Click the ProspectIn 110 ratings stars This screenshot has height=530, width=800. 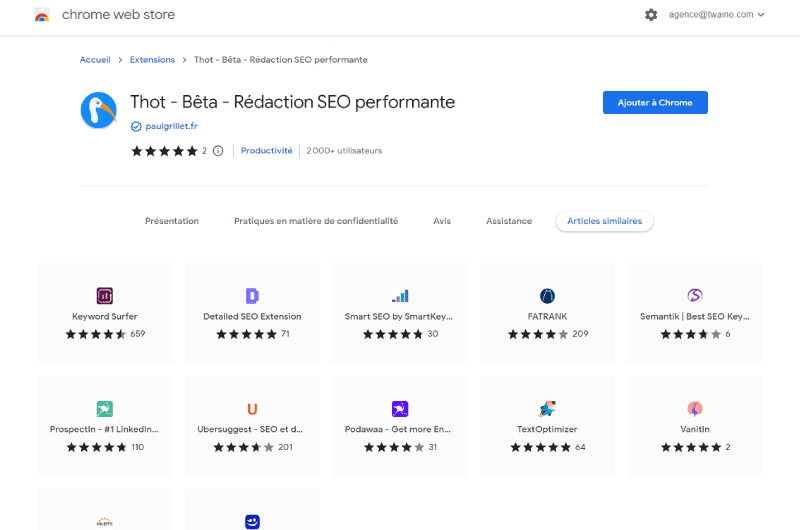pos(96,447)
